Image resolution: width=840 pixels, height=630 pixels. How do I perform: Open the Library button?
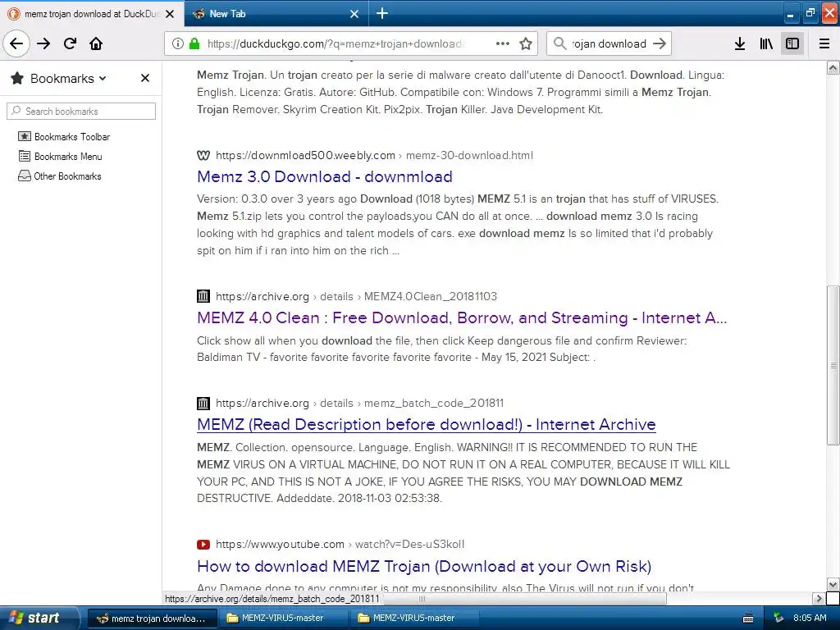tap(766, 43)
